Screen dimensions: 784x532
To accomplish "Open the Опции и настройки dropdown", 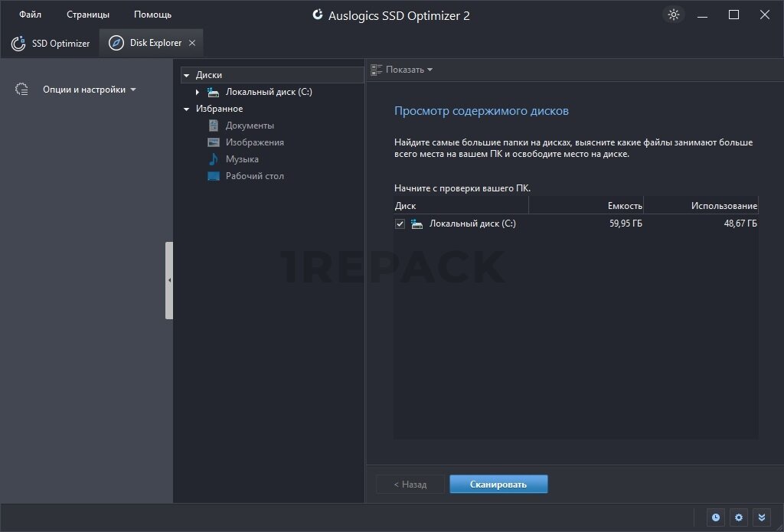I will point(89,90).
